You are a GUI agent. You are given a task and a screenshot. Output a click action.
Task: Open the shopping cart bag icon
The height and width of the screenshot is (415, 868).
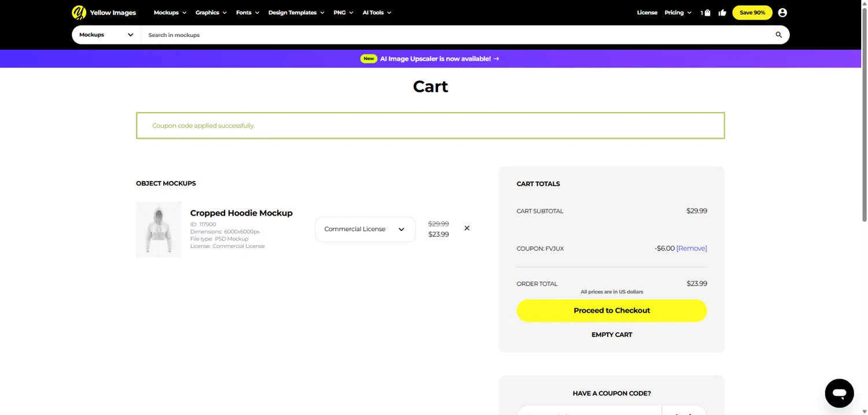(707, 13)
